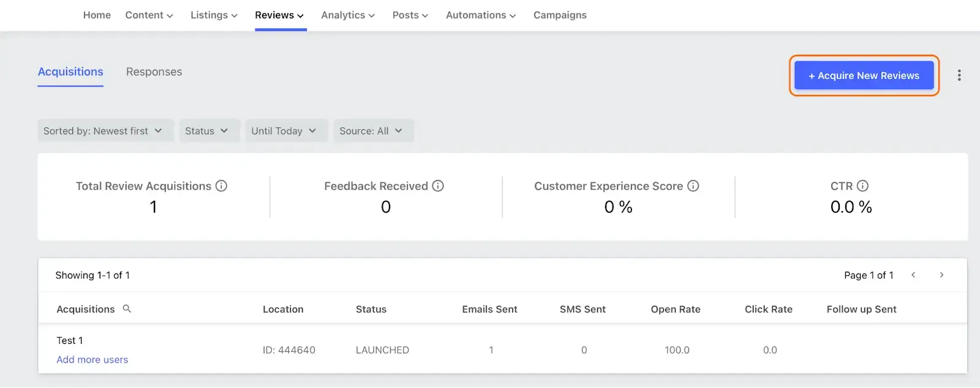Click info icon beside Total Review Acquisitions

pyautogui.click(x=222, y=186)
